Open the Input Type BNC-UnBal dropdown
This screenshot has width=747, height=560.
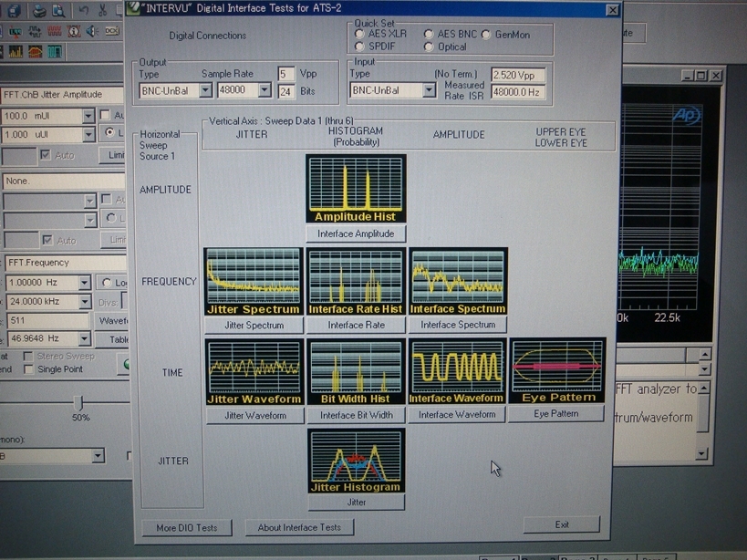click(429, 90)
